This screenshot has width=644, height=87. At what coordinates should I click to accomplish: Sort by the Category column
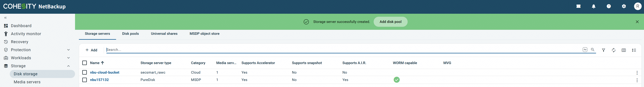tap(198, 63)
